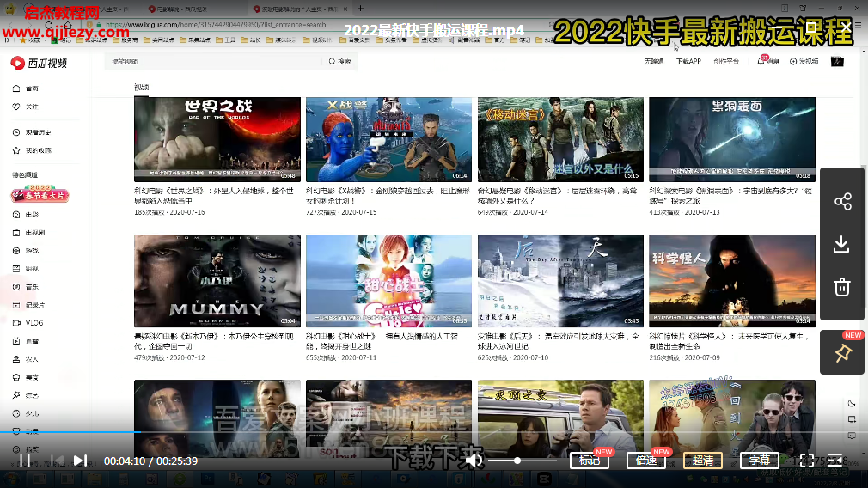Screen dimensions: 868x488
Task: Open The Mummy video thumbnail
Action: pyautogui.click(x=217, y=281)
